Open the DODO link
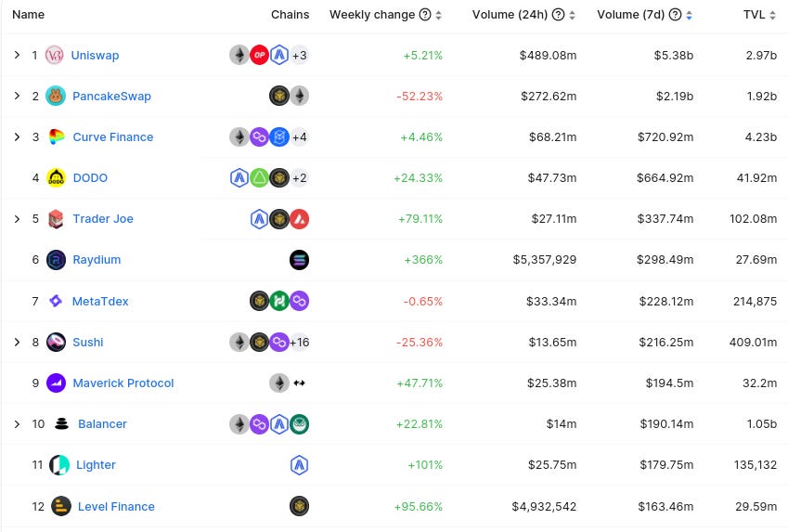788x532 pixels. coord(90,178)
